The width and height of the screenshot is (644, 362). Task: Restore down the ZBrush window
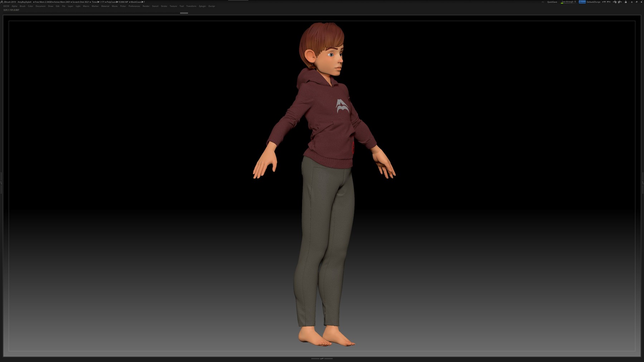click(x=636, y=2)
